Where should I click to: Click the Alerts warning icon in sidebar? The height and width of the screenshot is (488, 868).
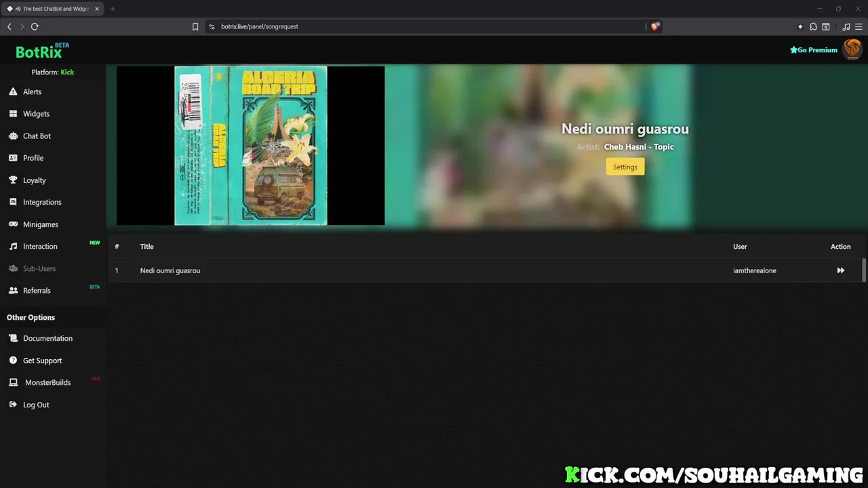click(x=13, y=91)
